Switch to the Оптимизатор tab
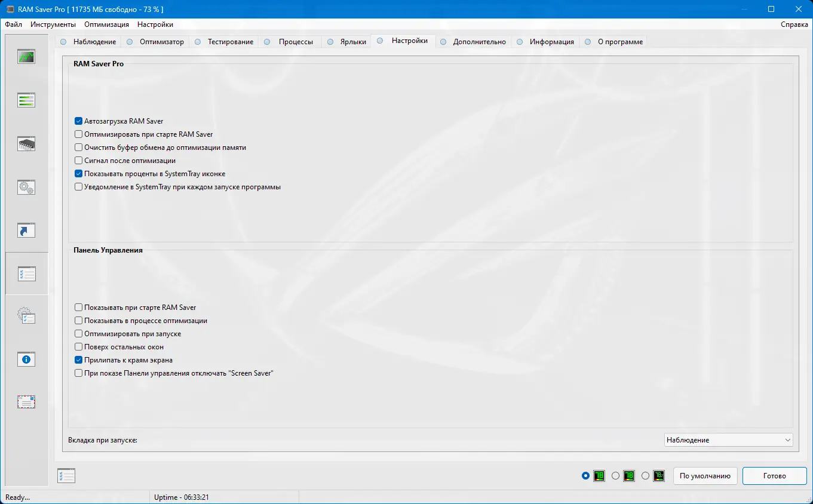This screenshot has width=813, height=504. point(155,42)
